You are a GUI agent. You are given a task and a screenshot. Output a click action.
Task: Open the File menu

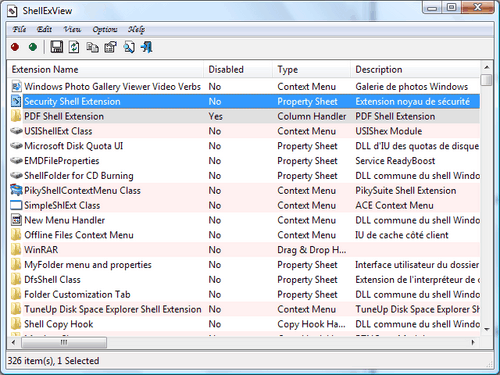(19, 29)
